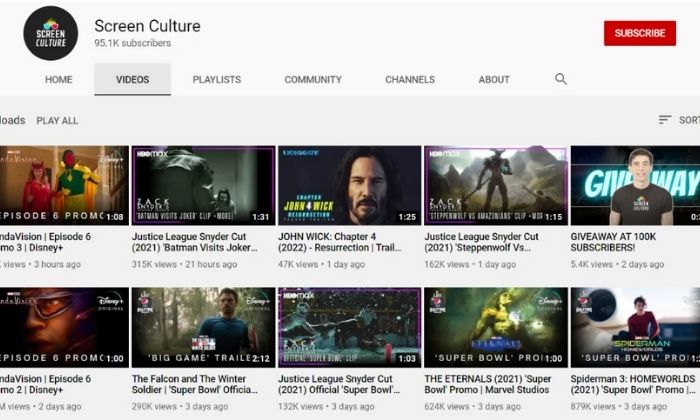Screen dimensions: 700x420
Task: Click the Screen Culture channel avatar
Action: tap(50, 33)
